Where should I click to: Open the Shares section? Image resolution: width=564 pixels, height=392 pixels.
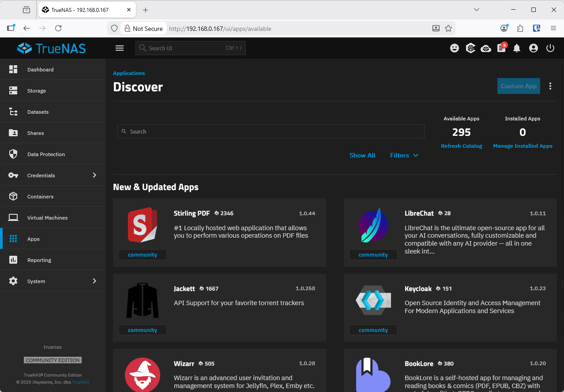coord(53,133)
